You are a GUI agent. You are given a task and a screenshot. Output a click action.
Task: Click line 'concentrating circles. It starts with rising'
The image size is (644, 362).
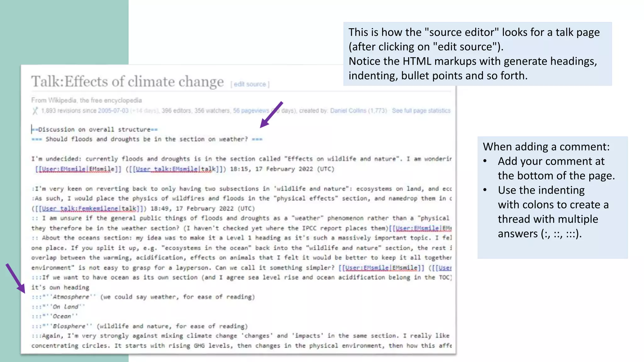(241, 346)
